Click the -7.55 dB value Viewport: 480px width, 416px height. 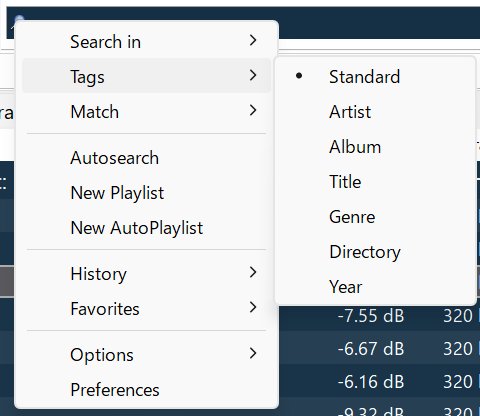pyautogui.click(x=371, y=316)
